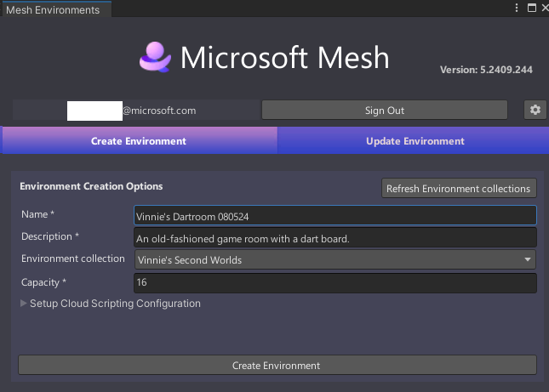Open the Environment collection dropdown
The height and width of the screenshot is (392, 549).
point(335,260)
